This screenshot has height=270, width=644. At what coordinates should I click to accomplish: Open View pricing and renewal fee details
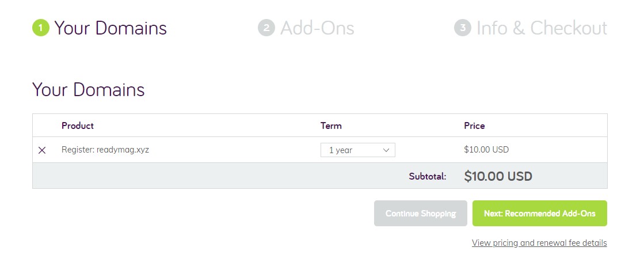pos(539,243)
